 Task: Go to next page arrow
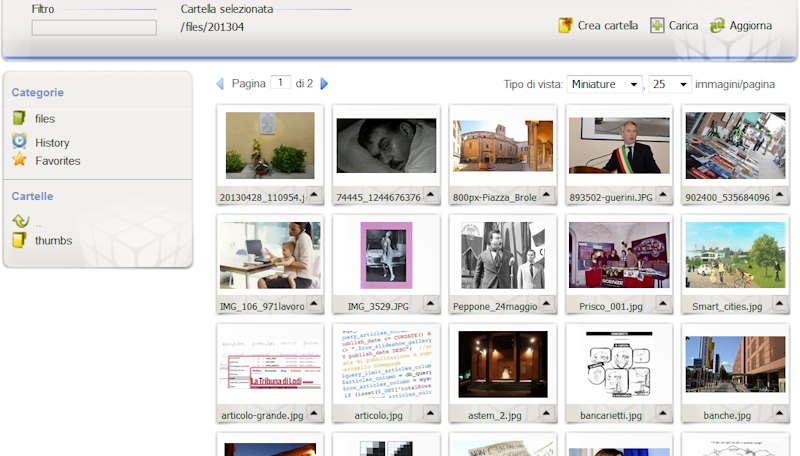(x=324, y=84)
